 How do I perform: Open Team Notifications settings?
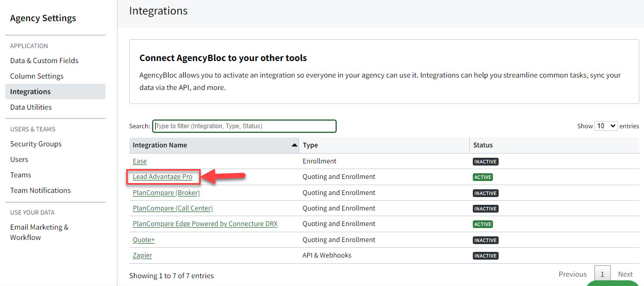click(40, 190)
